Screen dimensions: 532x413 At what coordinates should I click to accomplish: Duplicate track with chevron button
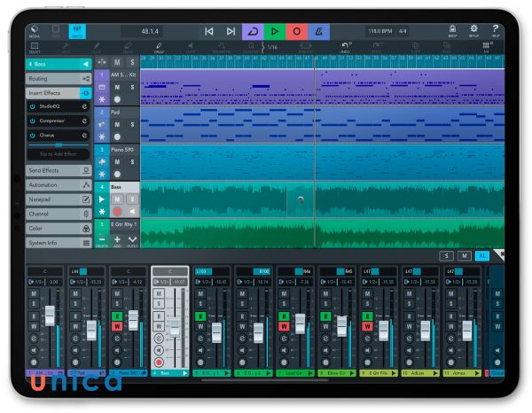point(132,240)
